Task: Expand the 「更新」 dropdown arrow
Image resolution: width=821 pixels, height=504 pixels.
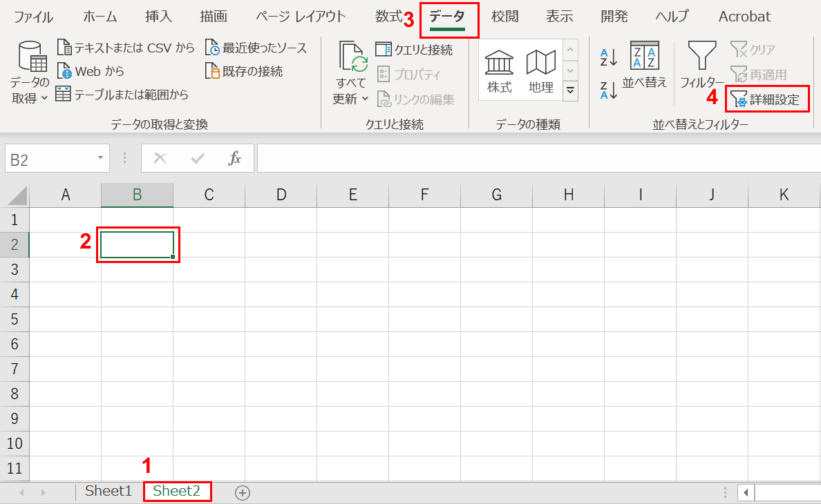Action: (365, 99)
